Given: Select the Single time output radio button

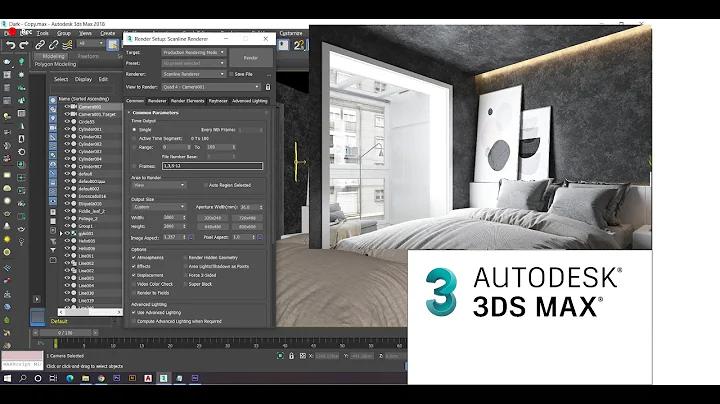Looking at the screenshot, I should tap(135, 130).
